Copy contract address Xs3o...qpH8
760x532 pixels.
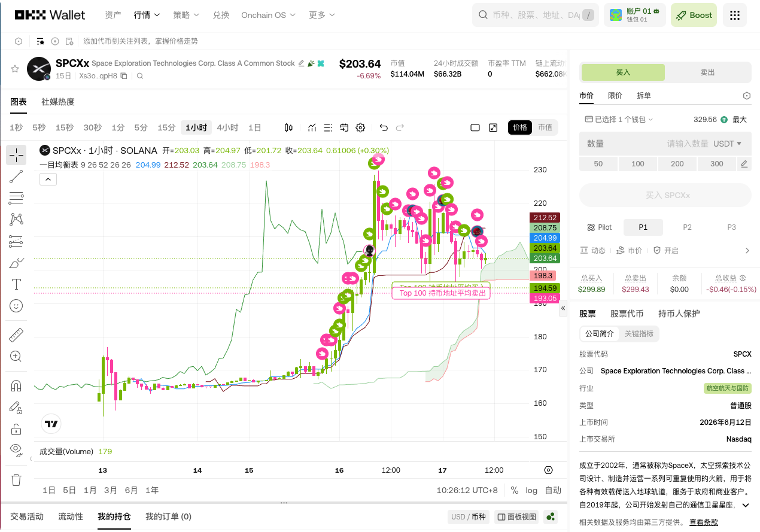[x=124, y=76]
